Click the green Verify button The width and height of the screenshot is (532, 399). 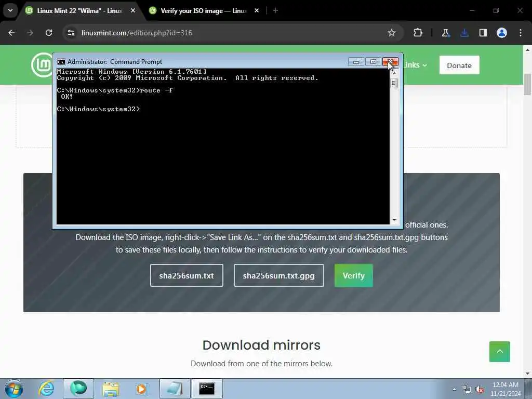coord(353,275)
